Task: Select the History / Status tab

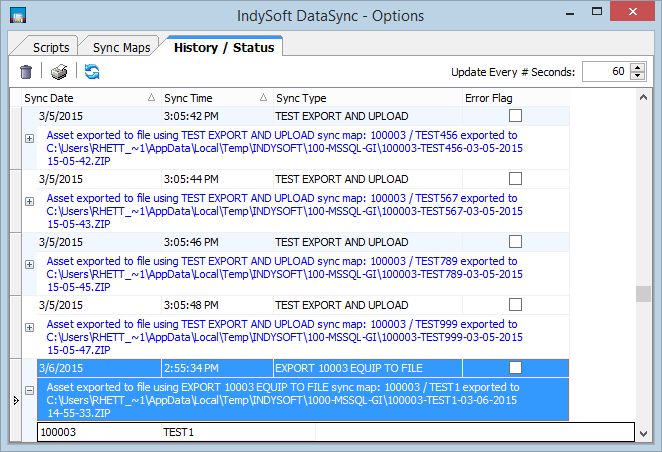Action: (225, 47)
